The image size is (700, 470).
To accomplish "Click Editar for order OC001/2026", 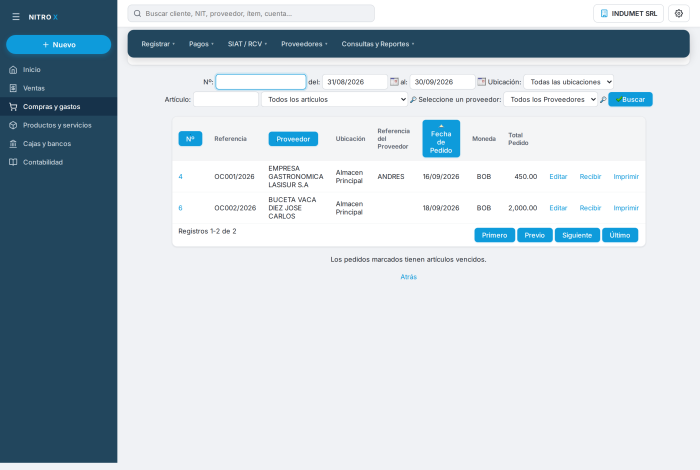I will point(558,177).
